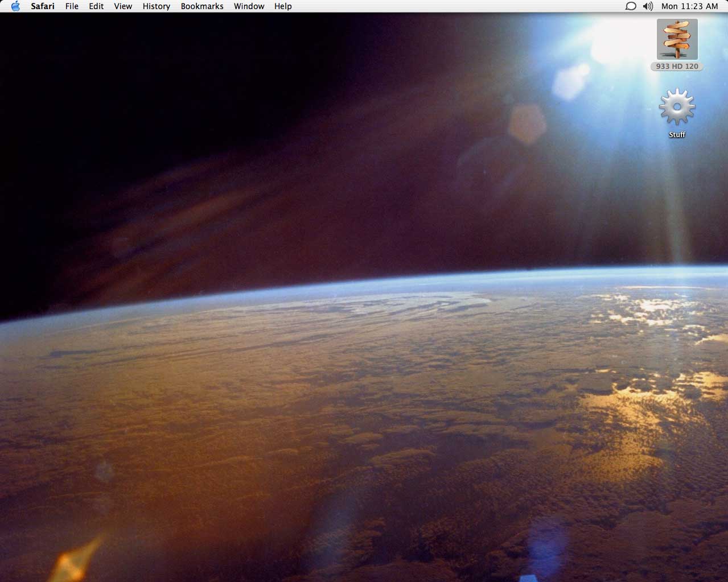The height and width of the screenshot is (582, 728).
Task: Open the Edit menu
Action: [96, 6]
